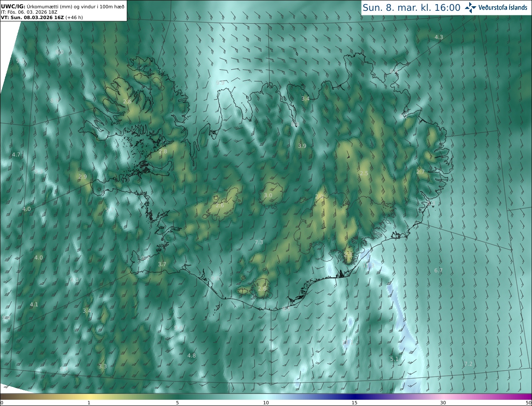Click the color scale label 1
Screen dimensions: 532x406
89,403
